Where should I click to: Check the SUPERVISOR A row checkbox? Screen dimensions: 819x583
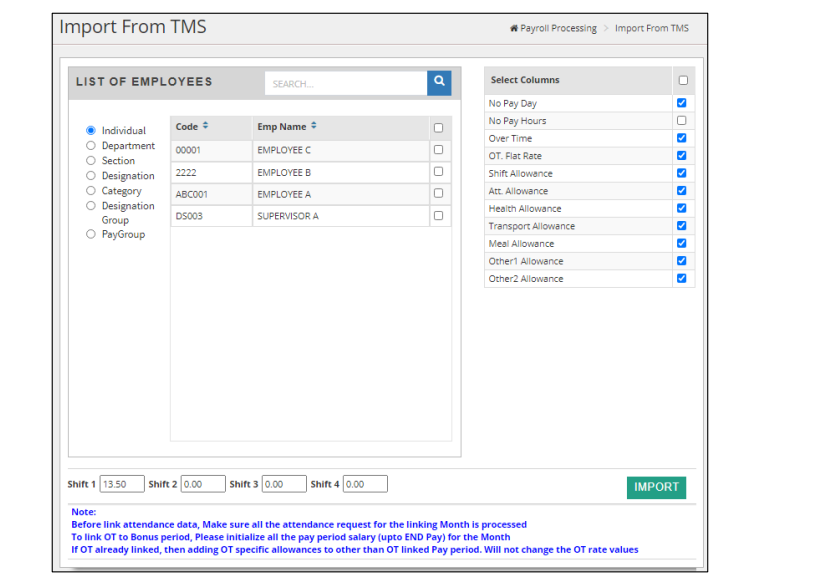(438, 215)
